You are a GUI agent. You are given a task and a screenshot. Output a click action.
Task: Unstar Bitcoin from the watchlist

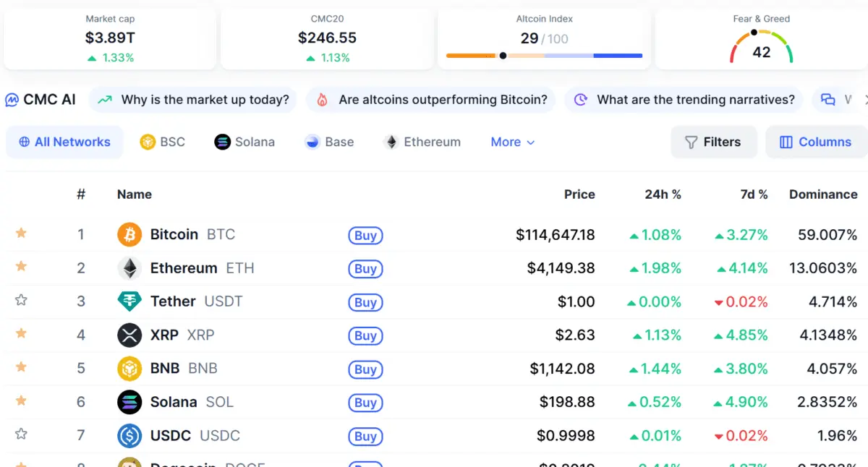tap(21, 233)
